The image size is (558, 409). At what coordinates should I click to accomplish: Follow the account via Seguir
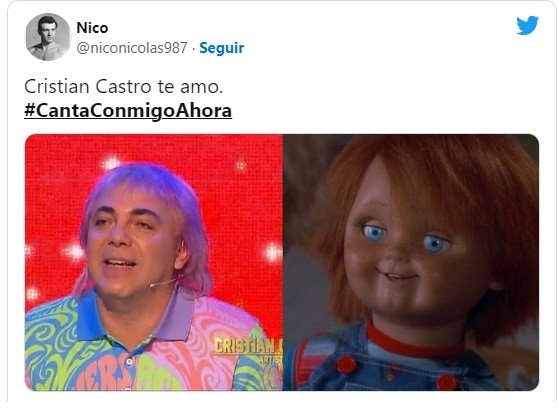222,48
